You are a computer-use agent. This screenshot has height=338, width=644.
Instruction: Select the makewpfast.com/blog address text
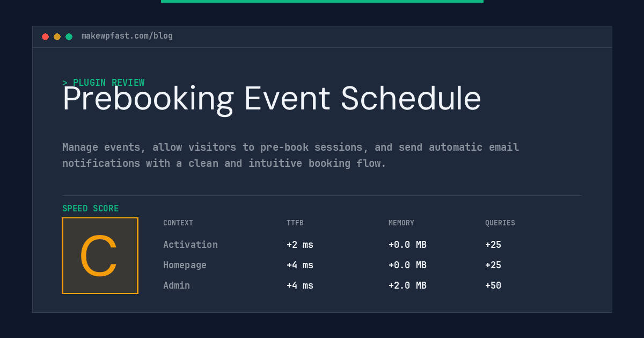[x=127, y=36]
